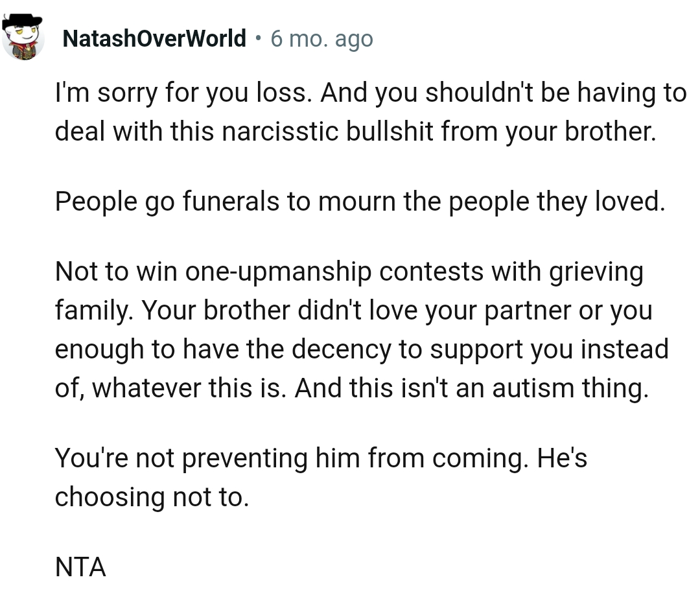Click the word "grieving" in the comment
700x608 pixels.
[596, 272]
